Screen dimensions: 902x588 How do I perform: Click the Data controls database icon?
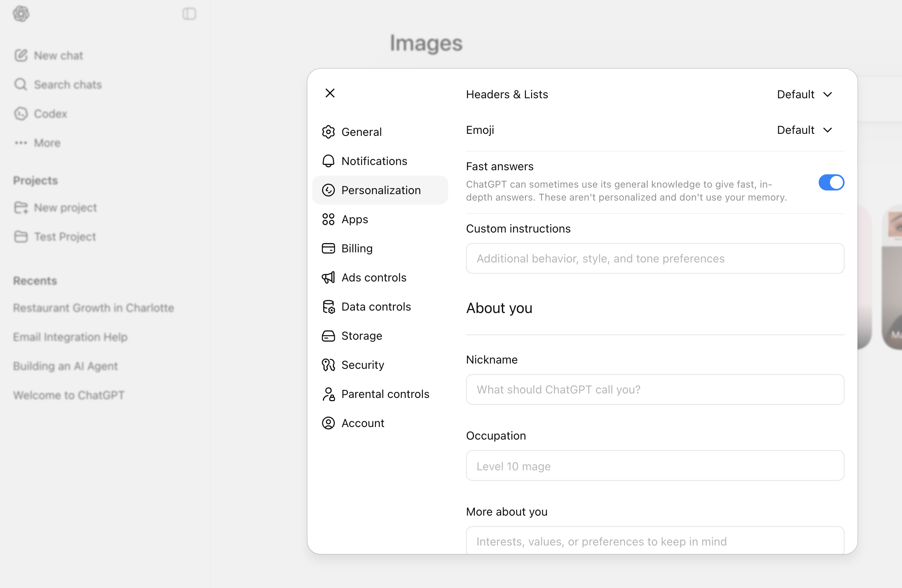[328, 307]
